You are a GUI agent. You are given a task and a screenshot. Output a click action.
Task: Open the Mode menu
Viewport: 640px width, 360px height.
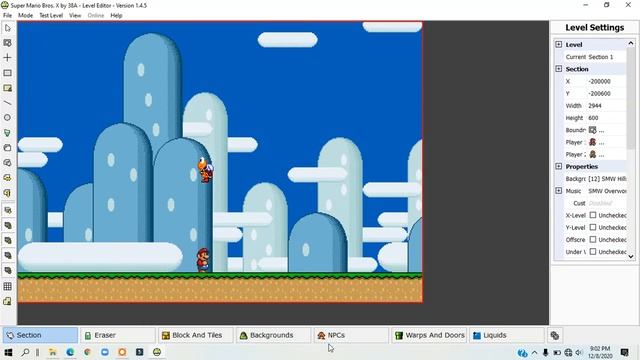click(25, 16)
